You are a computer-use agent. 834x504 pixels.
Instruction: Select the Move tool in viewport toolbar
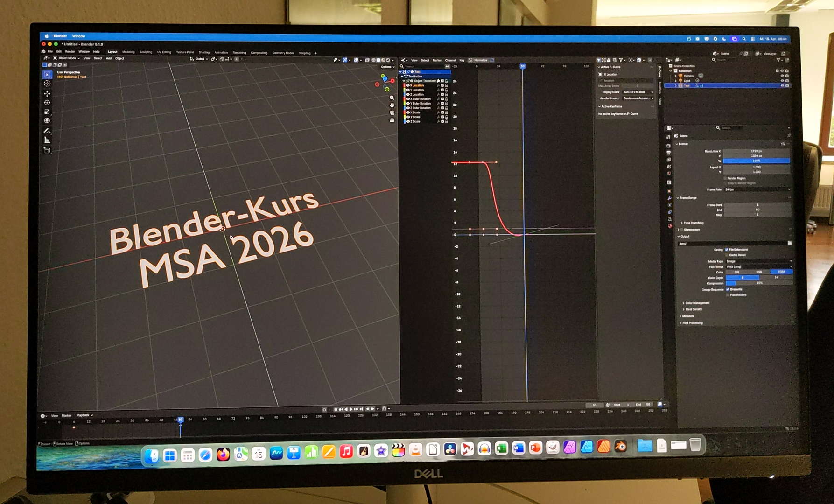(47, 93)
